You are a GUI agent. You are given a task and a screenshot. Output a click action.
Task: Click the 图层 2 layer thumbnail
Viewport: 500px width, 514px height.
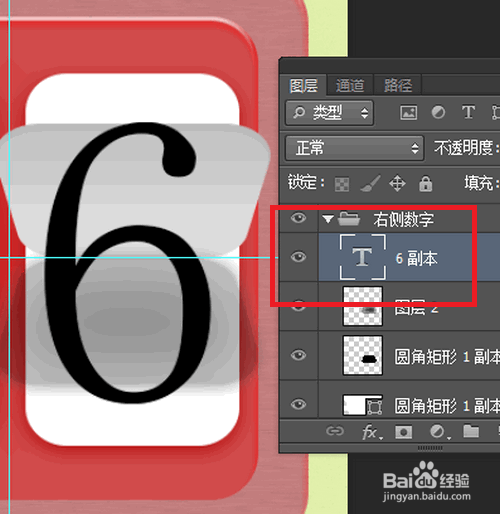pos(363,306)
